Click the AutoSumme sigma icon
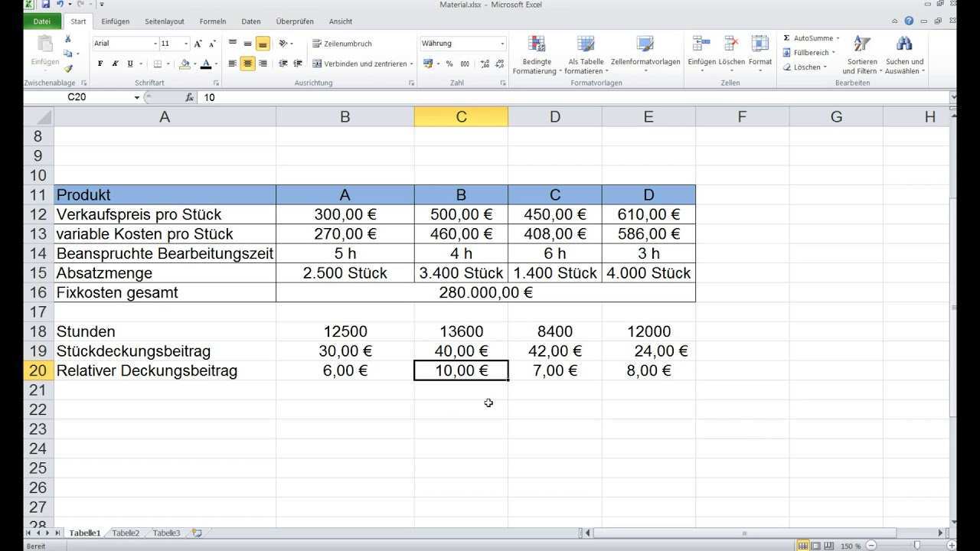Viewport: 980px width, 551px height. pyautogui.click(x=787, y=38)
